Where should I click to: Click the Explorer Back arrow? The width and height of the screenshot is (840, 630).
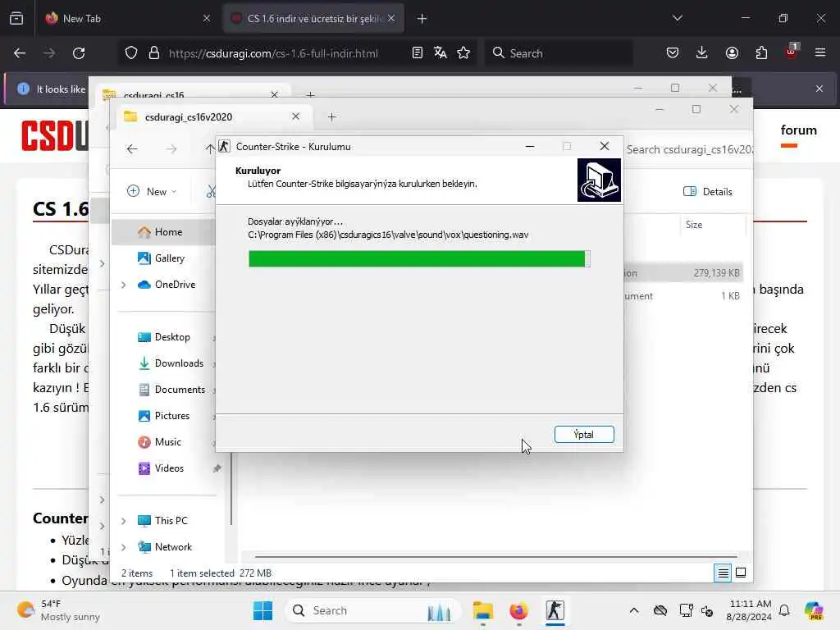(x=132, y=149)
